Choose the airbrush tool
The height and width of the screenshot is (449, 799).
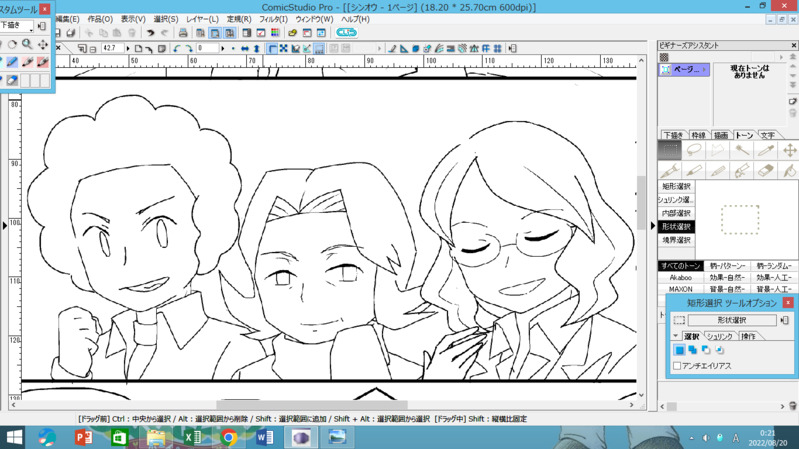741,170
